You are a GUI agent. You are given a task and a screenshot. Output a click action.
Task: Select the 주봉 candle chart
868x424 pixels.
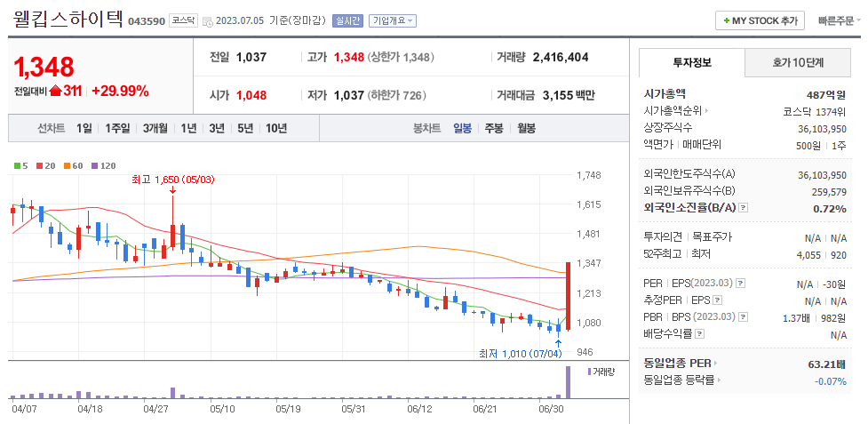tap(494, 128)
